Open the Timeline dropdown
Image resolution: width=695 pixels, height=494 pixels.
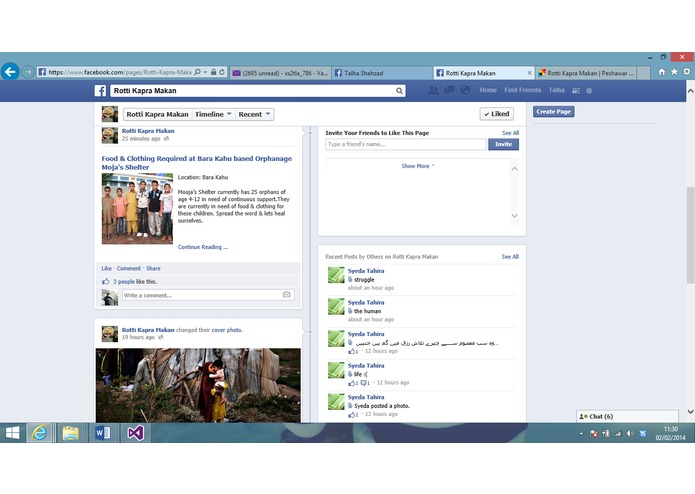[213, 114]
